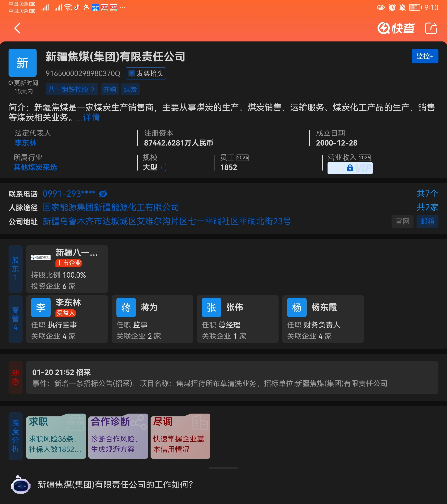
Task: Unlock the VIP revenue lock
Action: 350,168
